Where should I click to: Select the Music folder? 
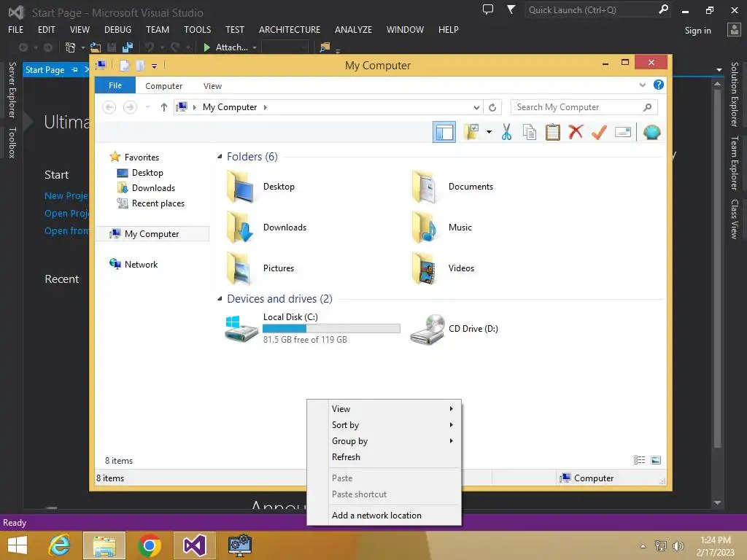point(442,227)
